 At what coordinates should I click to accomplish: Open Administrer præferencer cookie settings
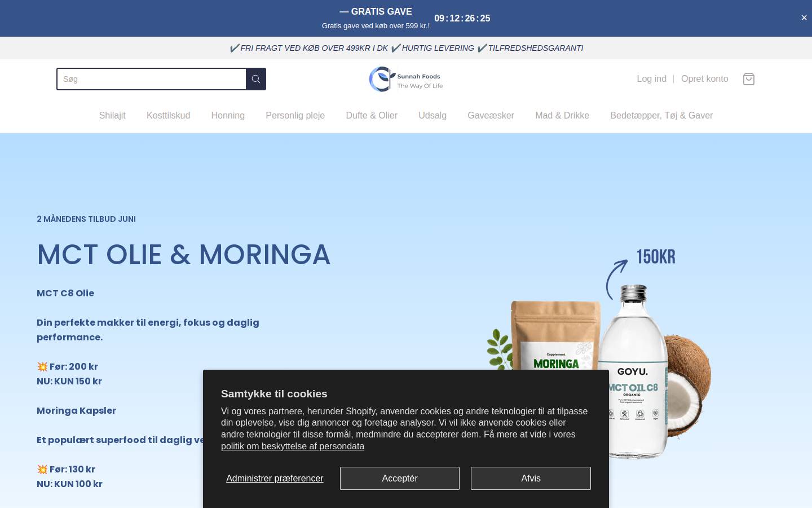(x=275, y=479)
